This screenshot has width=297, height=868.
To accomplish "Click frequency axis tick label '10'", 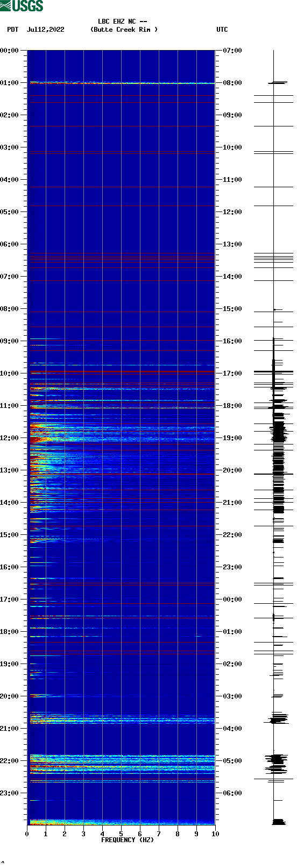I will (x=215, y=834).
